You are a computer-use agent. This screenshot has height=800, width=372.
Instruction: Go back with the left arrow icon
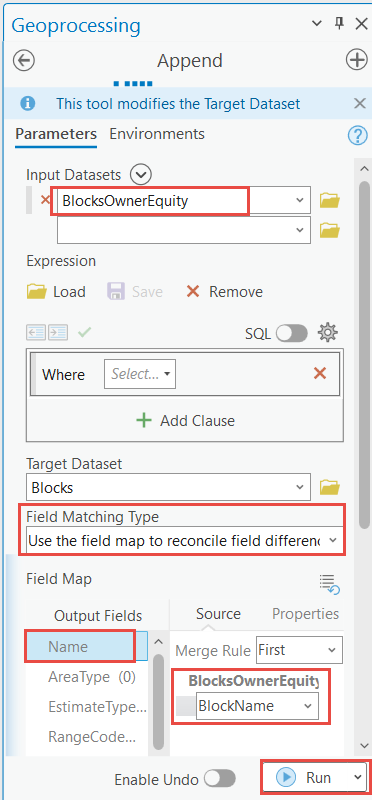click(x=24, y=61)
